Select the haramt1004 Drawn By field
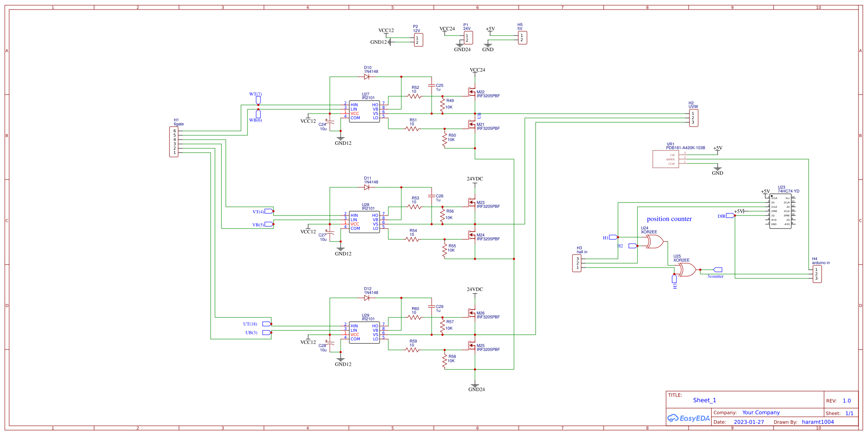This screenshot has height=435, width=868. [x=818, y=422]
